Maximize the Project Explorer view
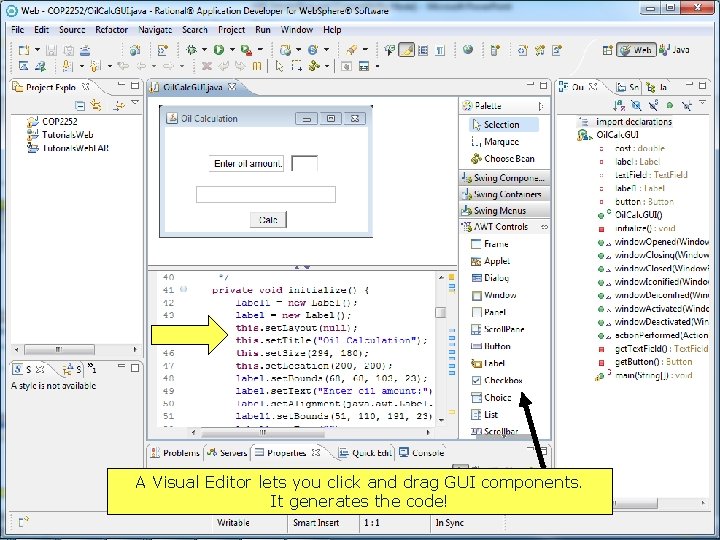 [135, 85]
